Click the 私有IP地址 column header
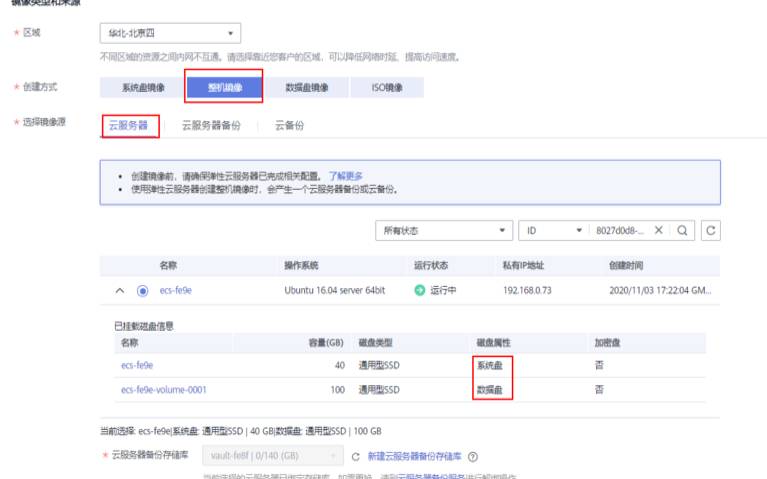 coord(523,265)
